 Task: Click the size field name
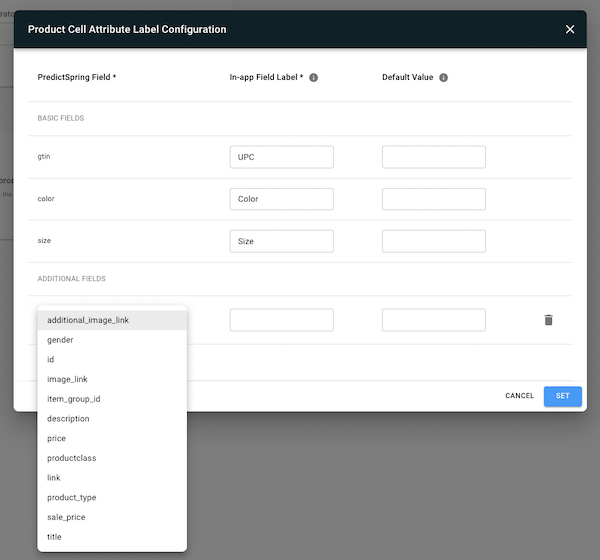pyautogui.click(x=44, y=240)
